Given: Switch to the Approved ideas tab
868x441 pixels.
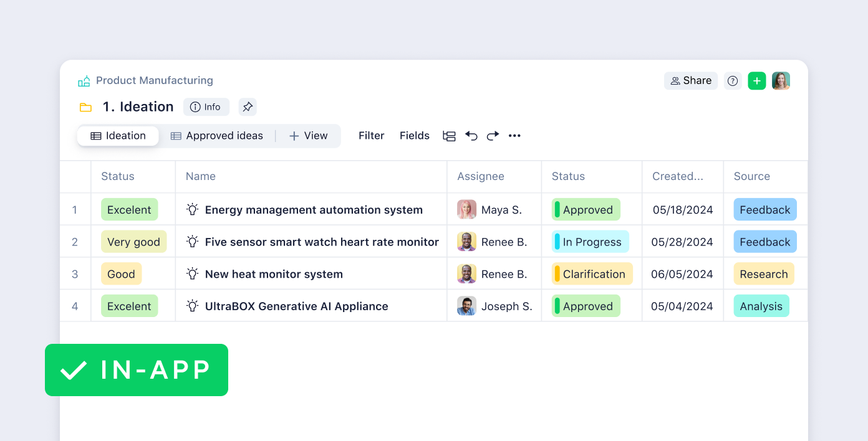Looking at the screenshot, I should pyautogui.click(x=217, y=136).
